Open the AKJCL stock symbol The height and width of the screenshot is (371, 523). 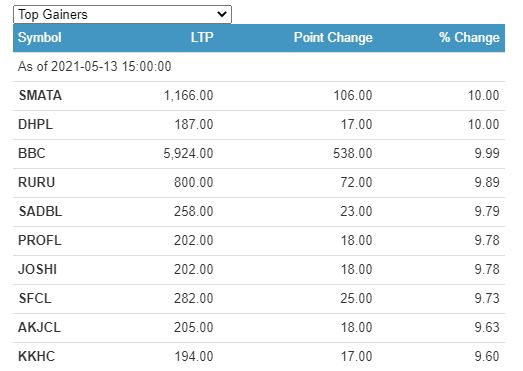click(39, 327)
